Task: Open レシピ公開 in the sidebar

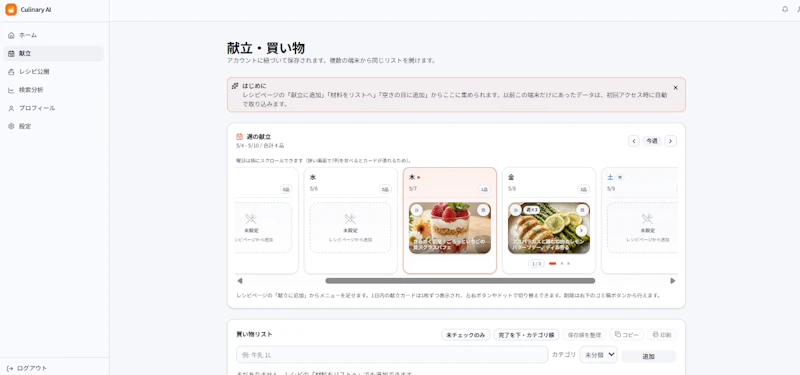Action: tap(53, 72)
